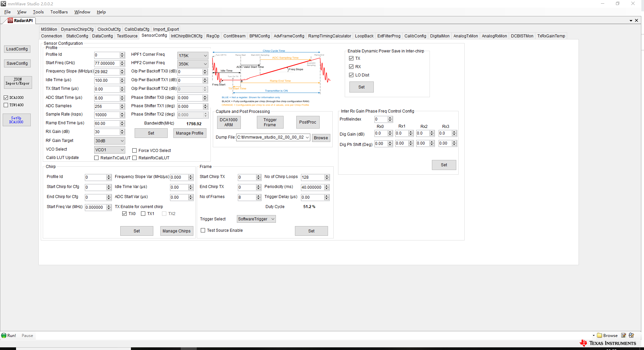Toggle TX1 enable for current chirp
Image resolution: width=644 pixels, height=350 pixels.
143,214
